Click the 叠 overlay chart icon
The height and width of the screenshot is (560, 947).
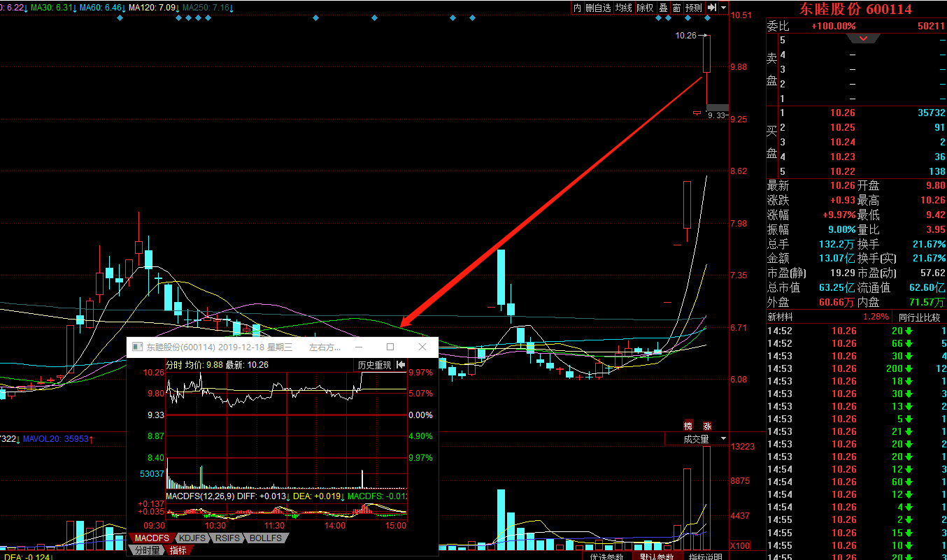coord(663,8)
